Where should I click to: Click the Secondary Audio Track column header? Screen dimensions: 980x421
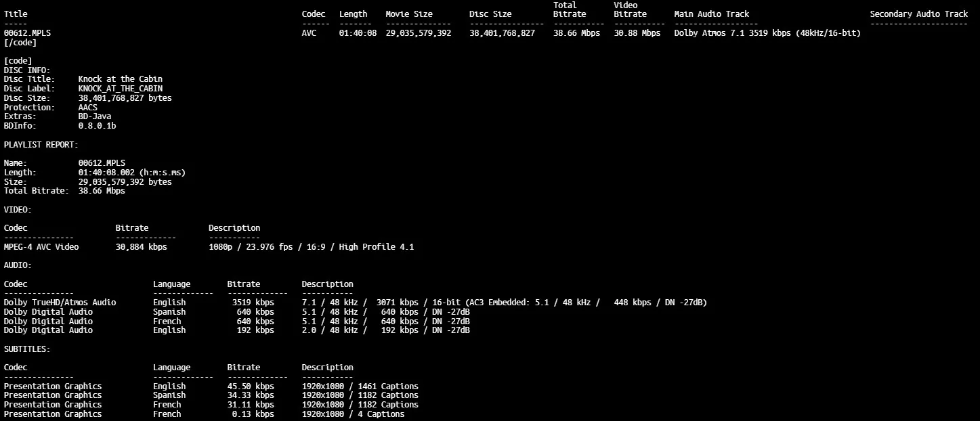tap(918, 14)
